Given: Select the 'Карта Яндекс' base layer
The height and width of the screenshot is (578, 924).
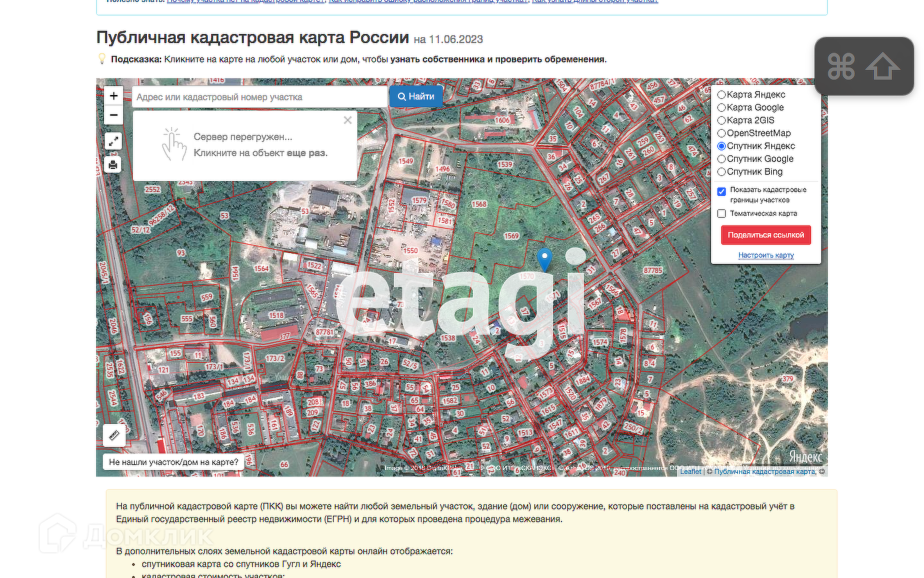Looking at the screenshot, I should tap(722, 95).
